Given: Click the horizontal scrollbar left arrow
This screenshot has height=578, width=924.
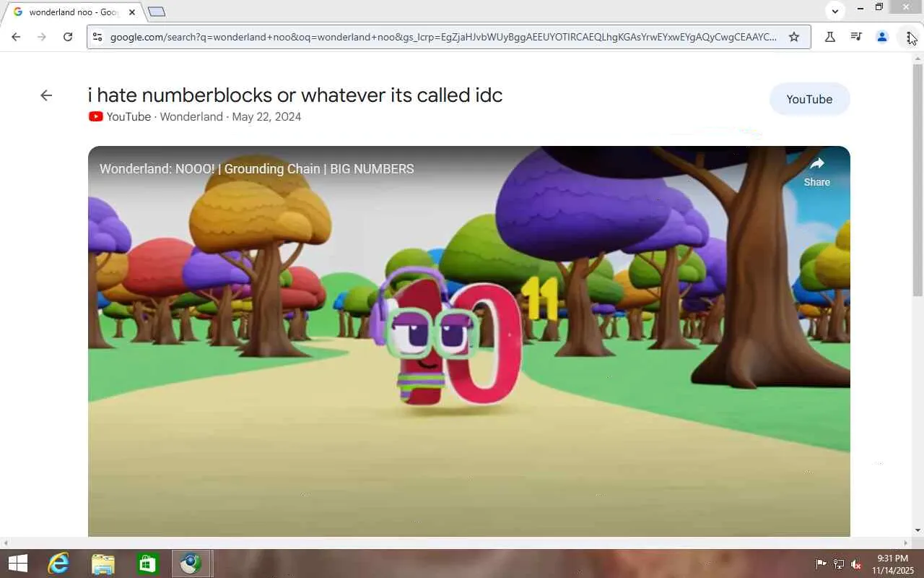Looking at the screenshot, I should pyautogui.click(x=6, y=543).
